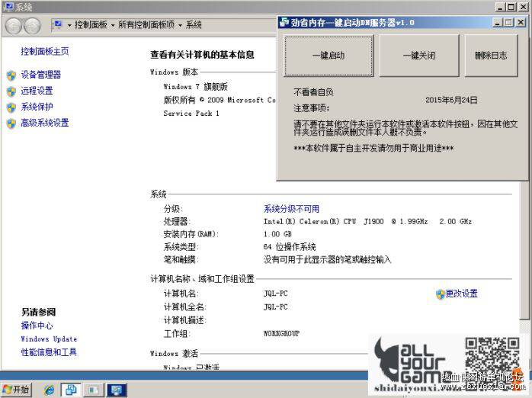Click computer icon in the address bar
The height and width of the screenshot is (398, 532).
coord(58,24)
